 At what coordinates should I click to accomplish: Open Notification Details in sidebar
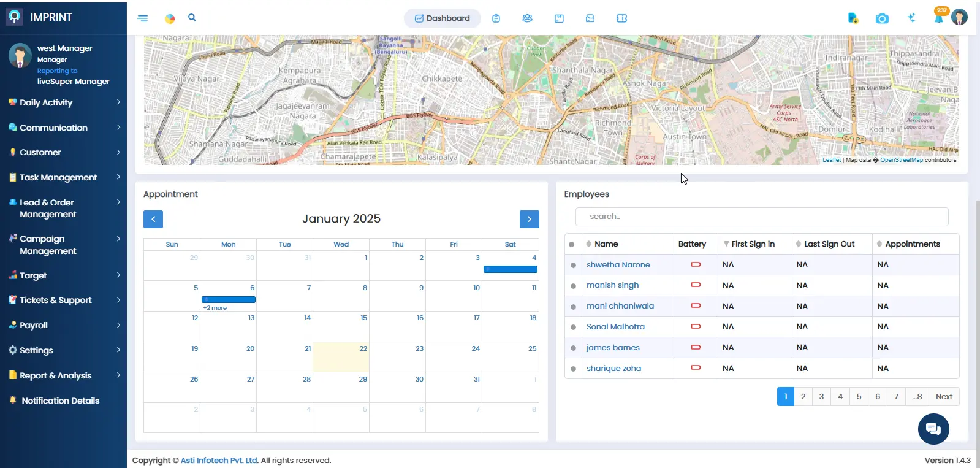click(x=60, y=401)
